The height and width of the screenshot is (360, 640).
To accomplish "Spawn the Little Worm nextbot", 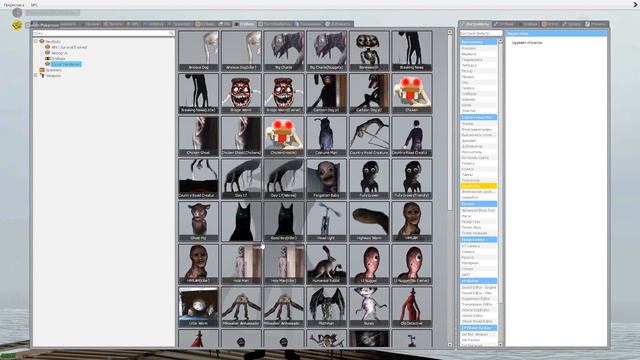I will [x=199, y=307].
